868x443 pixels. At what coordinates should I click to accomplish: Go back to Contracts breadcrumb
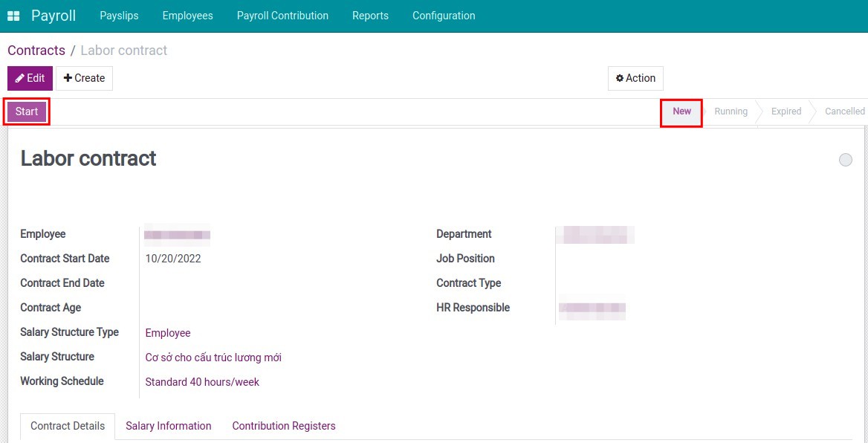(x=36, y=51)
